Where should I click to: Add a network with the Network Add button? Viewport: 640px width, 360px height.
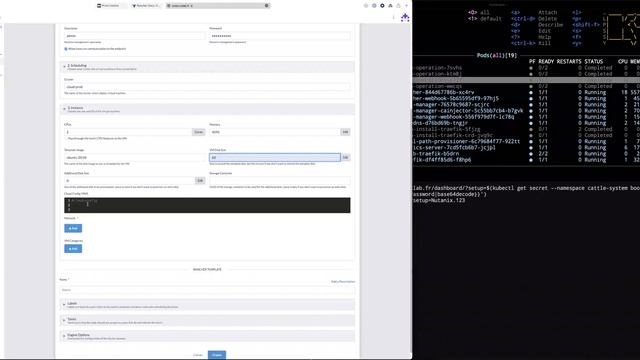pos(73,228)
